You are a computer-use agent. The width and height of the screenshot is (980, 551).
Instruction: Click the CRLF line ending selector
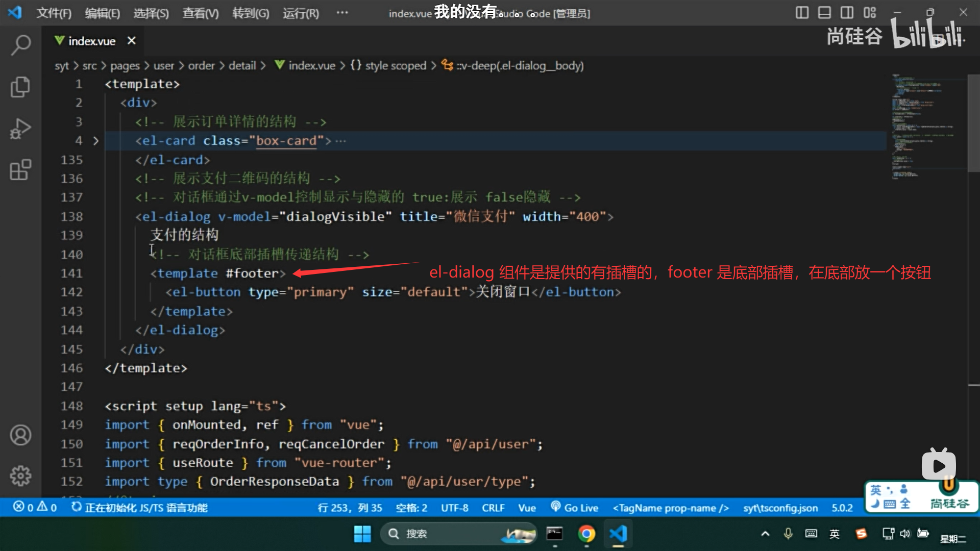pos(493,508)
